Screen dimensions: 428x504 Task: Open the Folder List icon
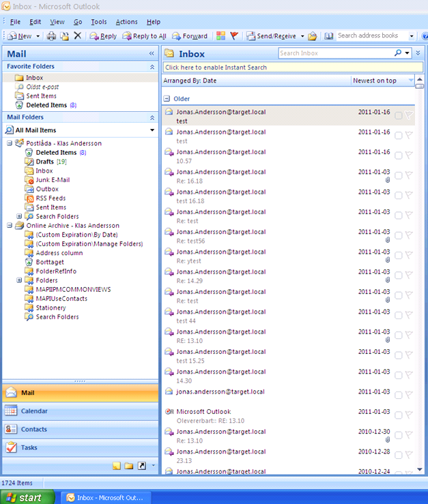point(129,465)
